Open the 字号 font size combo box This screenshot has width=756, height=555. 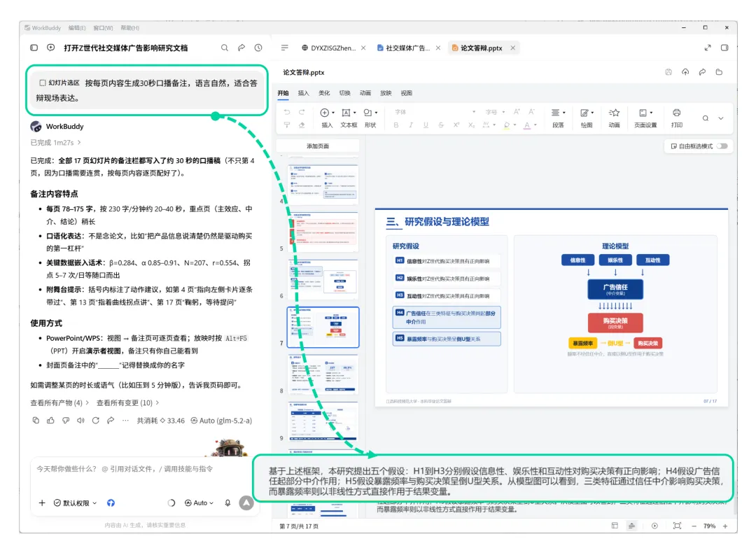(x=495, y=112)
